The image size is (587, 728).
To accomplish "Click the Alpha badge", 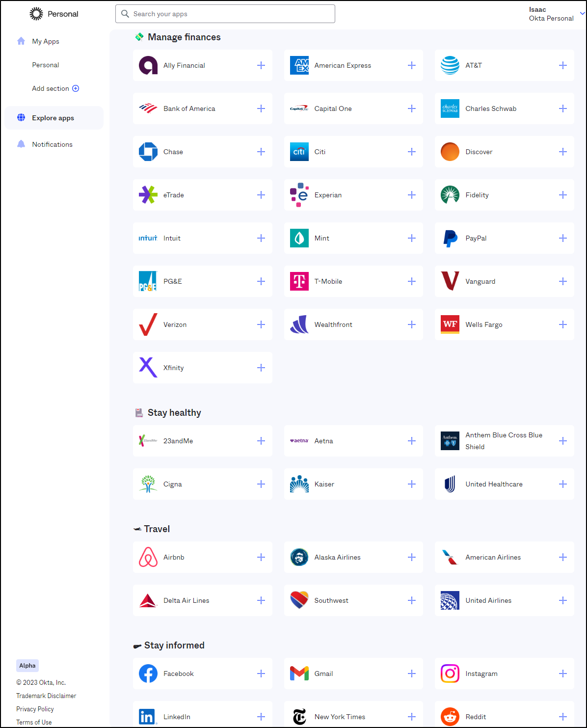I will (x=27, y=666).
